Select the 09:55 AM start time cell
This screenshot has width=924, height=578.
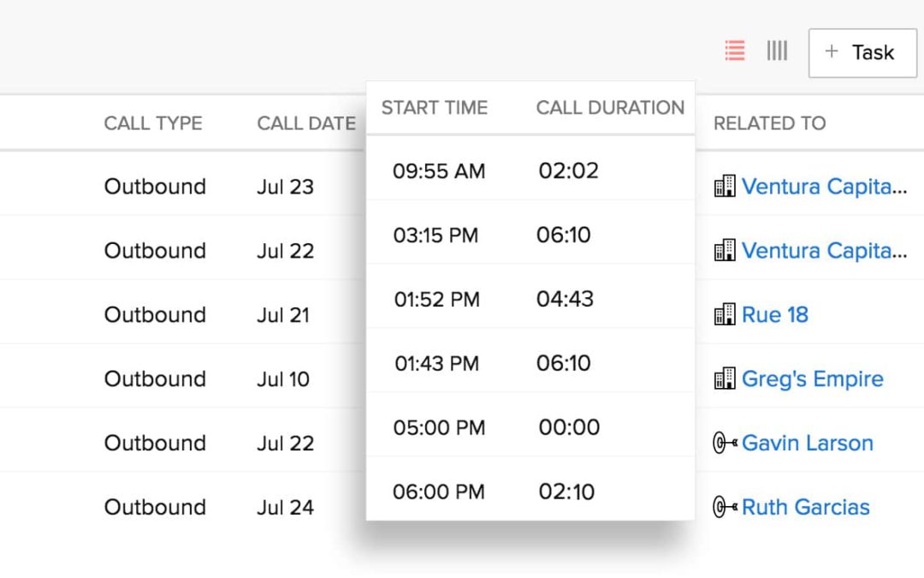click(439, 171)
